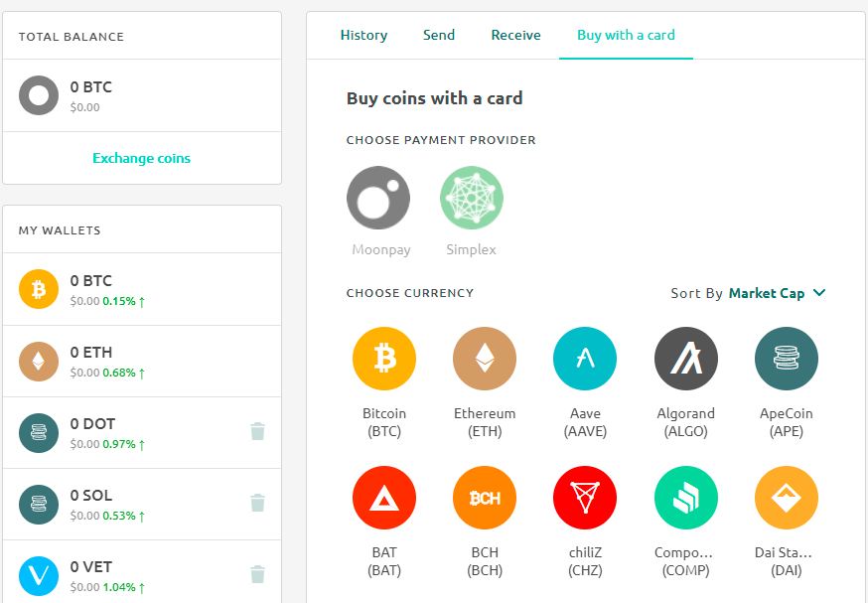Choose Dai Stablecoin (DAI) currency icon
The image size is (868, 603).
(x=787, y=498)
